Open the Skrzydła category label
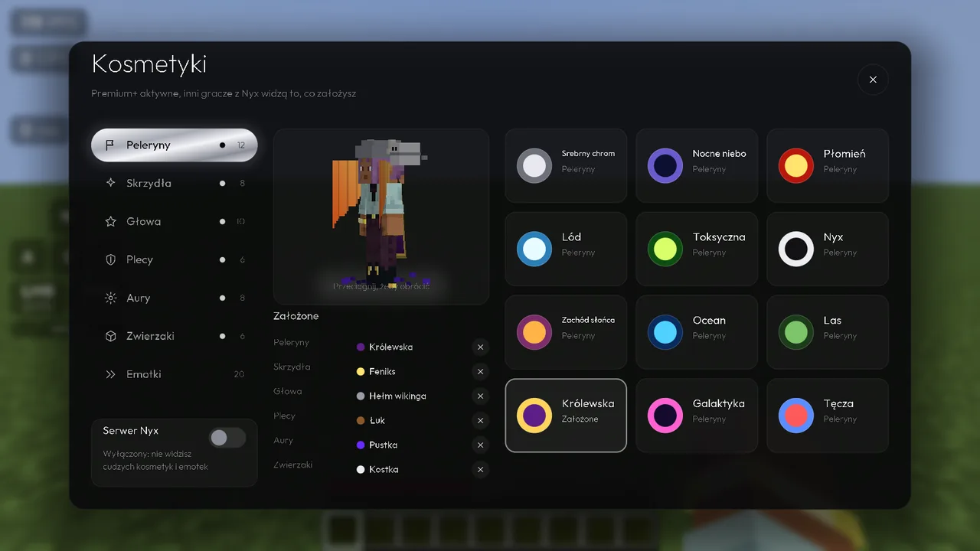The image size is (980, 551). (149, 183)
